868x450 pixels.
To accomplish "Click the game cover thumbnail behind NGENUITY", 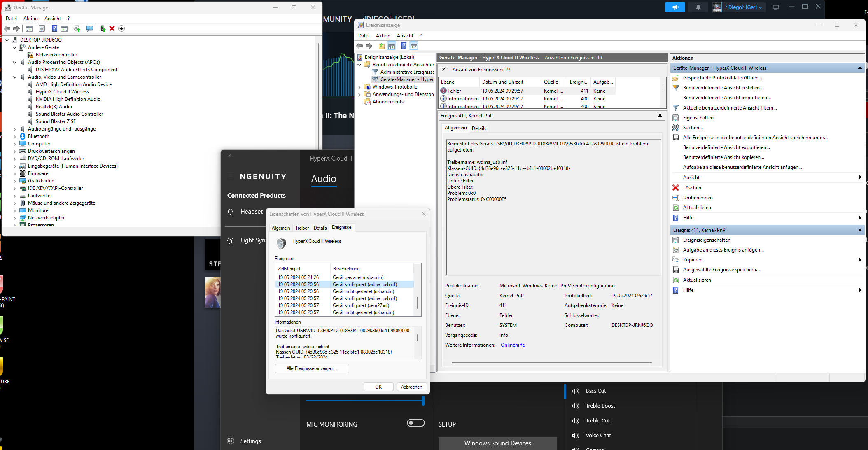I will coord(213,292).
